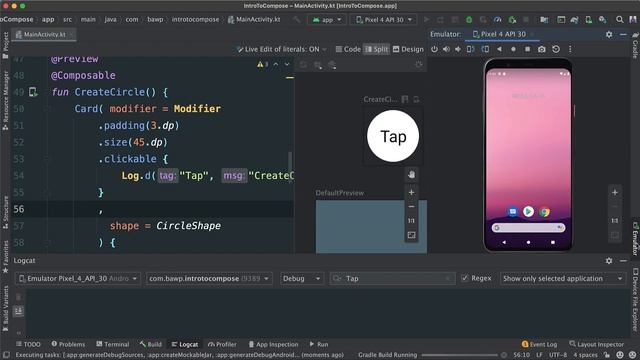Rotate the emulator left
Screen dimensions: 640x360
pos(471,49)
